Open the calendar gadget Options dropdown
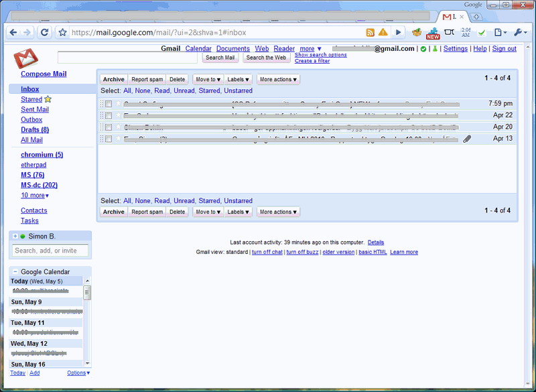 tap(78, 373)
